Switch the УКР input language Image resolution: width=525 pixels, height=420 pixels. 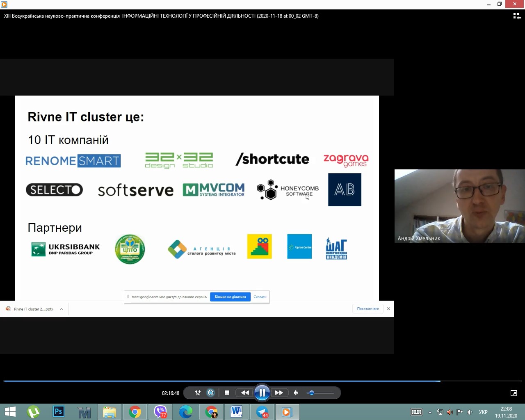pyautogui.click(x=483, y=412)
